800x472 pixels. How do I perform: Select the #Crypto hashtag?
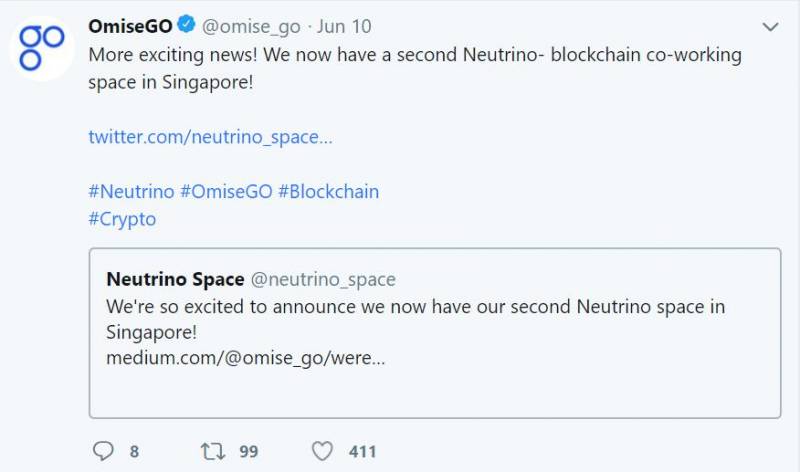click(x=122, y=218)
